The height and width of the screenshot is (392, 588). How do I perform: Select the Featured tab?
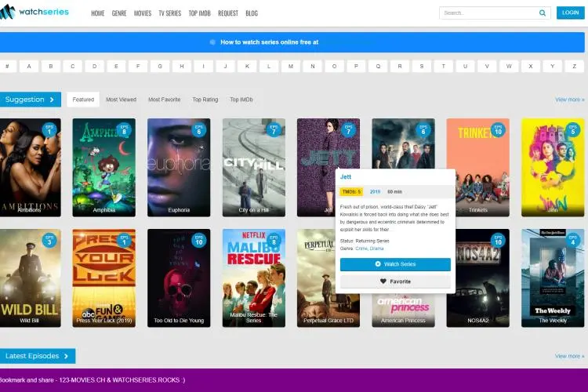pyautogui.click(x=83, y=100)
